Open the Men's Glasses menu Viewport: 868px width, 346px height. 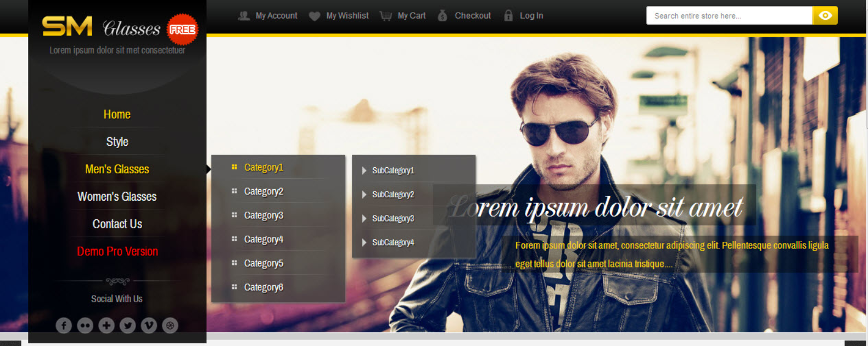pyautogui.click(x=117, y=169)
